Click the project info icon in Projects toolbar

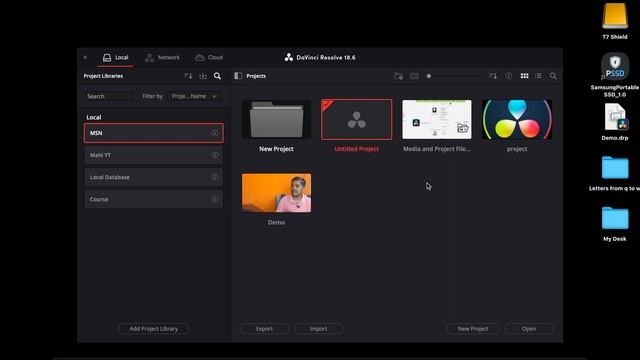[x=509, y=76]
